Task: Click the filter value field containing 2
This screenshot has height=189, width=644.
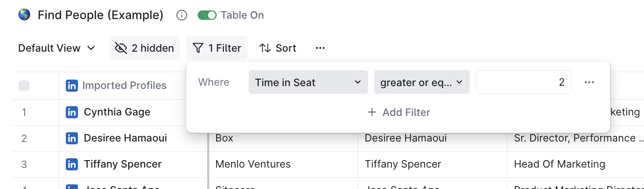Action: (524, 82)
